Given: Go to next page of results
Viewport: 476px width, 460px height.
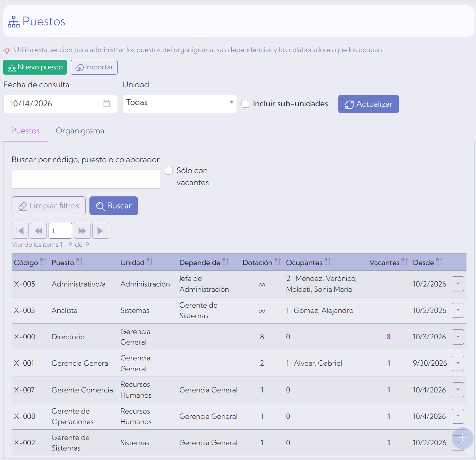Looking at the screenshot, I should click(x=82, y=231).
